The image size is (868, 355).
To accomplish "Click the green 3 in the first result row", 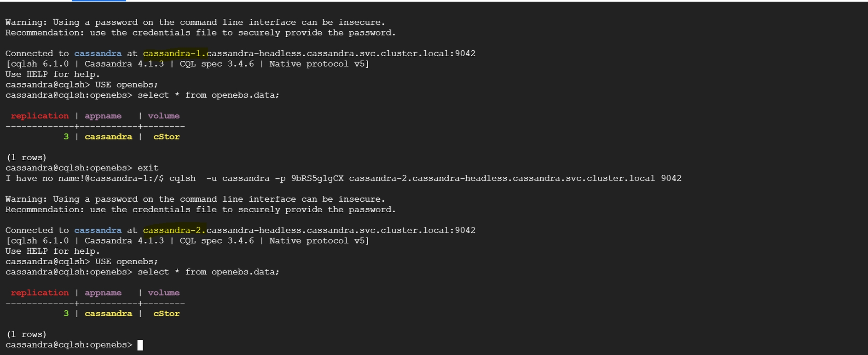I will pyautogui.click(x=66, y=137).
